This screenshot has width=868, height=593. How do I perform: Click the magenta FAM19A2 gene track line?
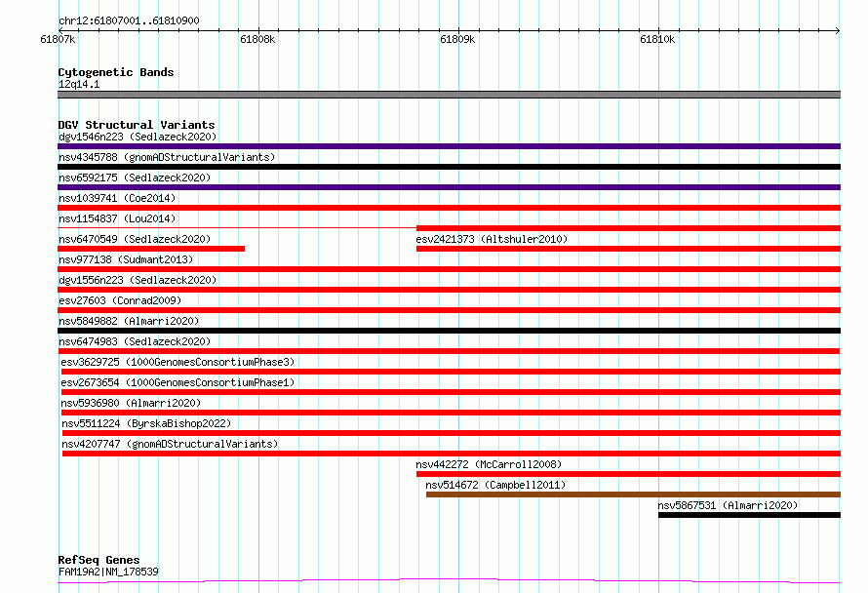pyautogui.click(x=449, y=581)
